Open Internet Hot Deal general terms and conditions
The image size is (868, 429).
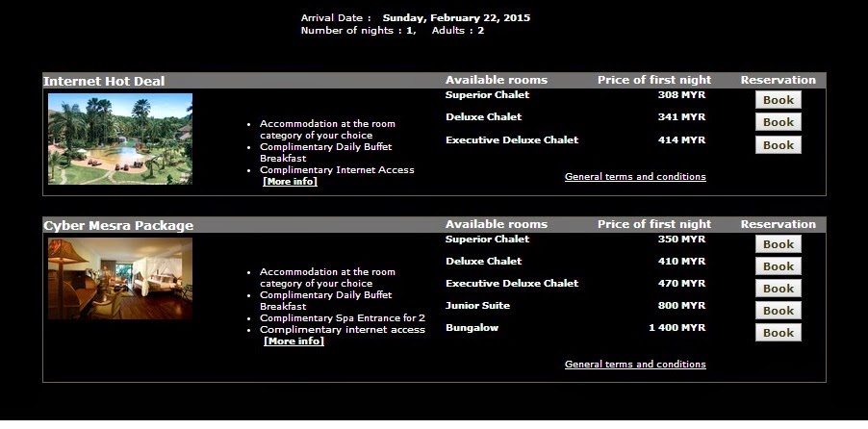[x=635, y=177]
